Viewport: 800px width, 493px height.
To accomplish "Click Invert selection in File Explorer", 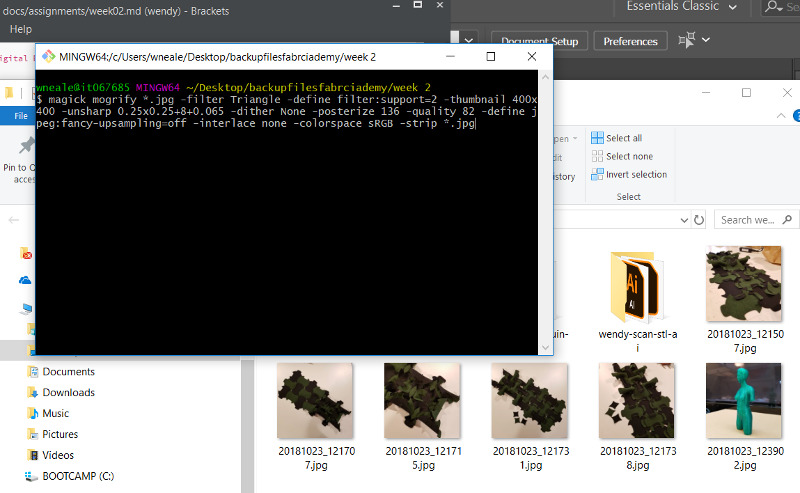I will tap(629, 175).
